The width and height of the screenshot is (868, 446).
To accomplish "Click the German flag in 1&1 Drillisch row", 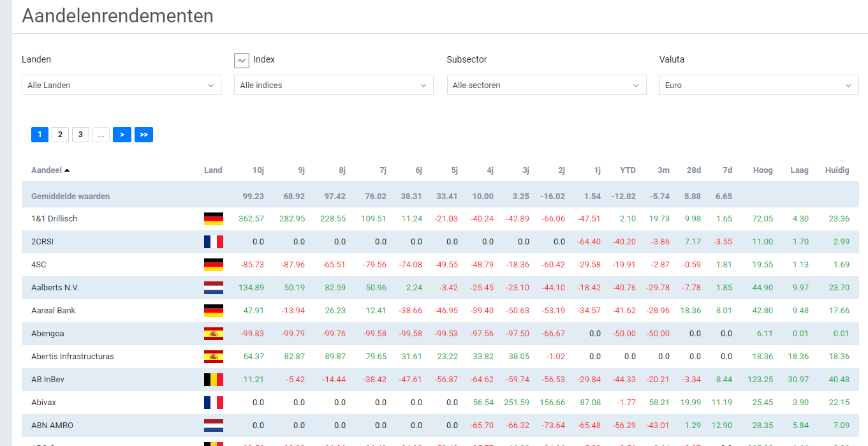I will [x=214, y=219].
